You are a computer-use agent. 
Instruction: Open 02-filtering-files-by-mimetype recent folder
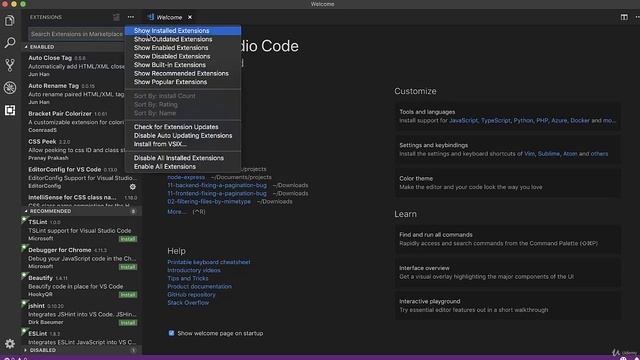pos(209,202)
